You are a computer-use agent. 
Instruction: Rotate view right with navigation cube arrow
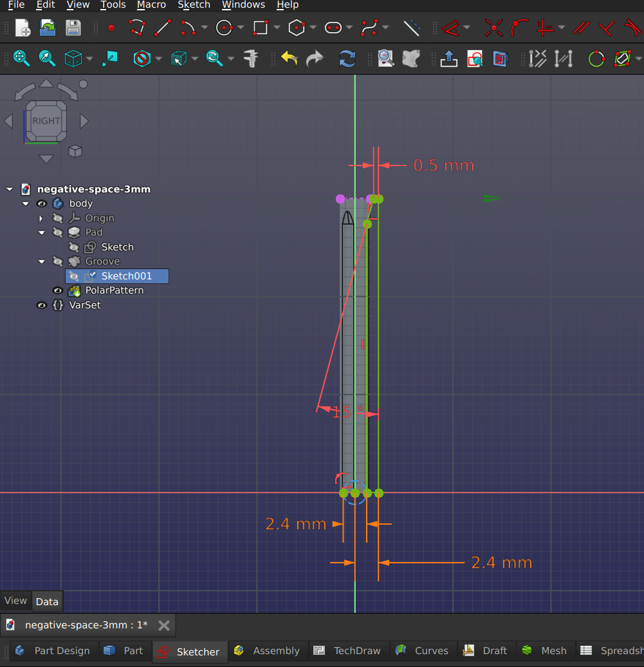pos(84,121)
